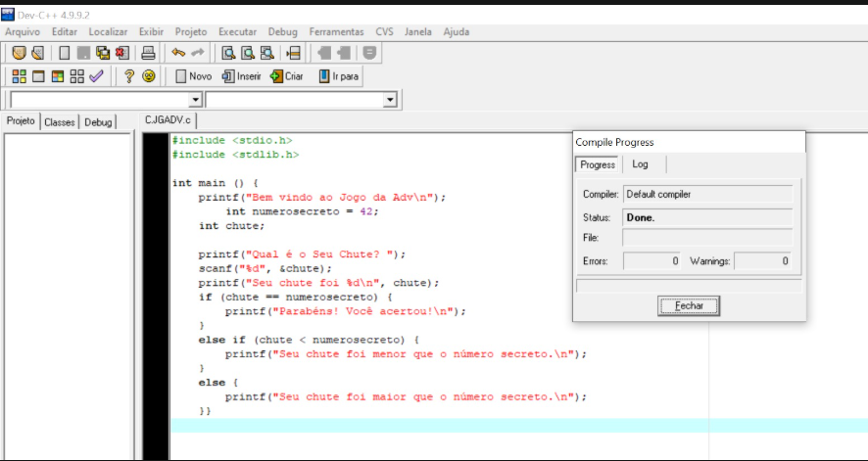This screenshot has width=868, height=461.
Task: Click the third magnifier Find Next icon
Action: pos(266,53)
